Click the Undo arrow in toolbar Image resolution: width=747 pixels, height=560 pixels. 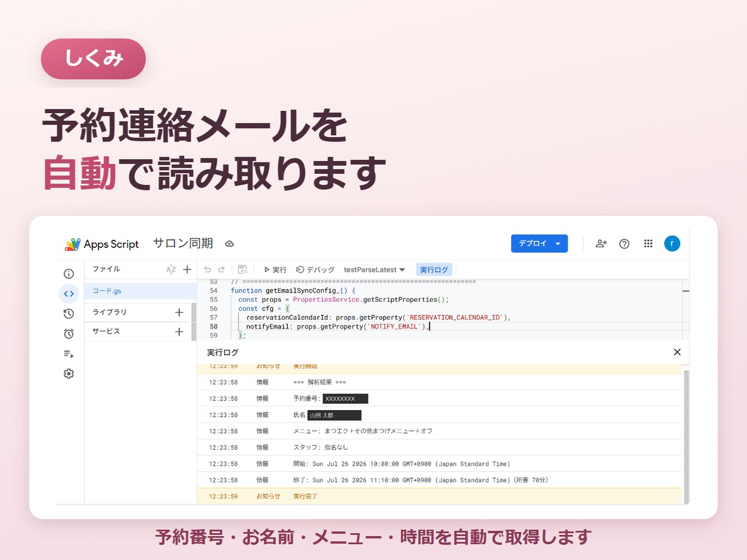[x=208, y=269]
